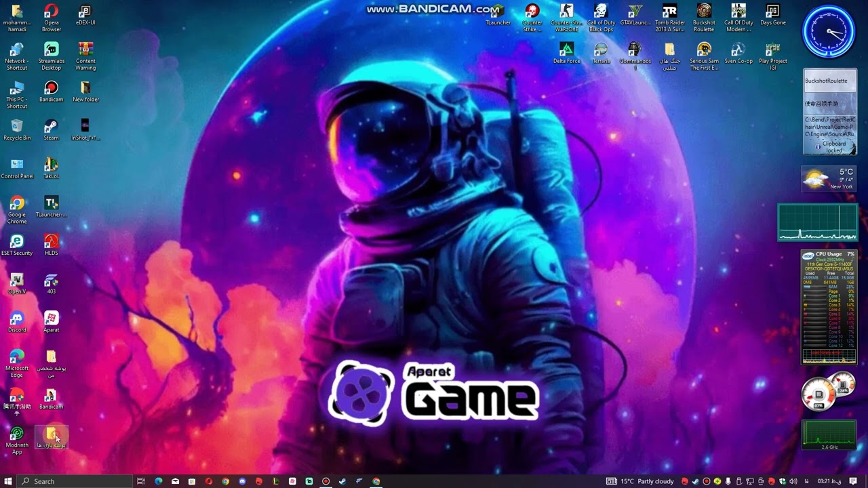The height and width of the screenshot is (488, 868).
Task: Open Microsoft Edge from the taskbar
Action: (159, 481)
